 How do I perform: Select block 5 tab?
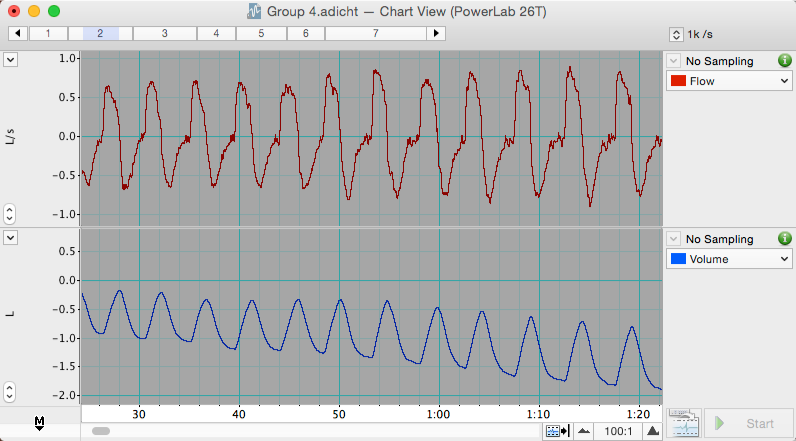tap(261, 33)
